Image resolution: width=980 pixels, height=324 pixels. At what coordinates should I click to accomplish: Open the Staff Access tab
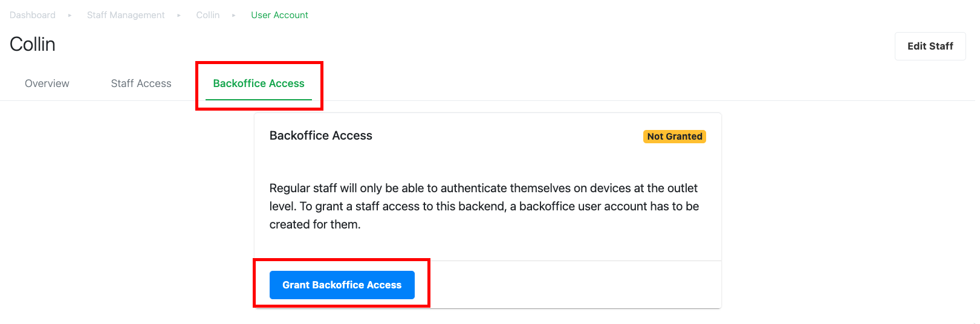(141, 83)
